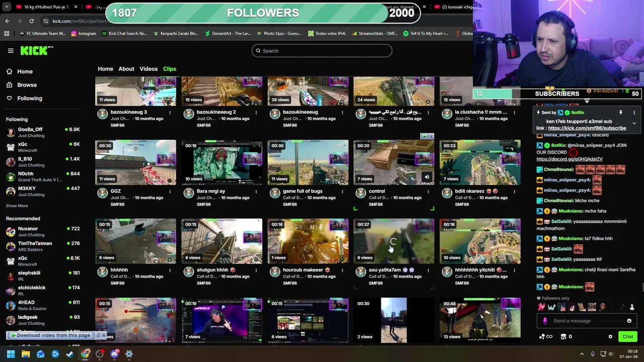The image size is (644, 362).
Task: Open three-dot options for GGZ clip
Action: tap(170, 192)
